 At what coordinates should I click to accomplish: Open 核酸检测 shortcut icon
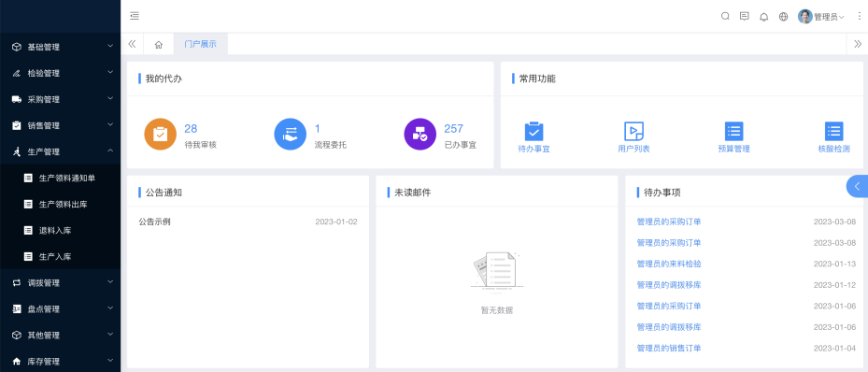click(x=834, y=131)
